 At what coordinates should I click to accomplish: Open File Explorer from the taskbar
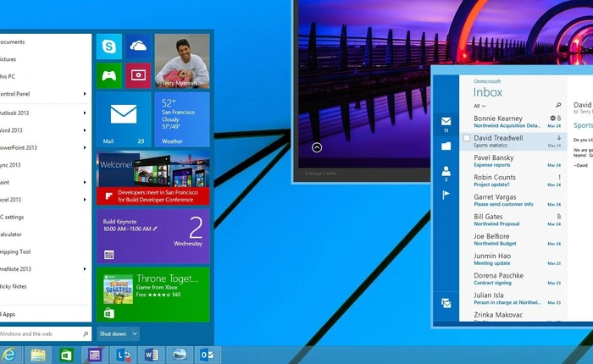(38, 355)
